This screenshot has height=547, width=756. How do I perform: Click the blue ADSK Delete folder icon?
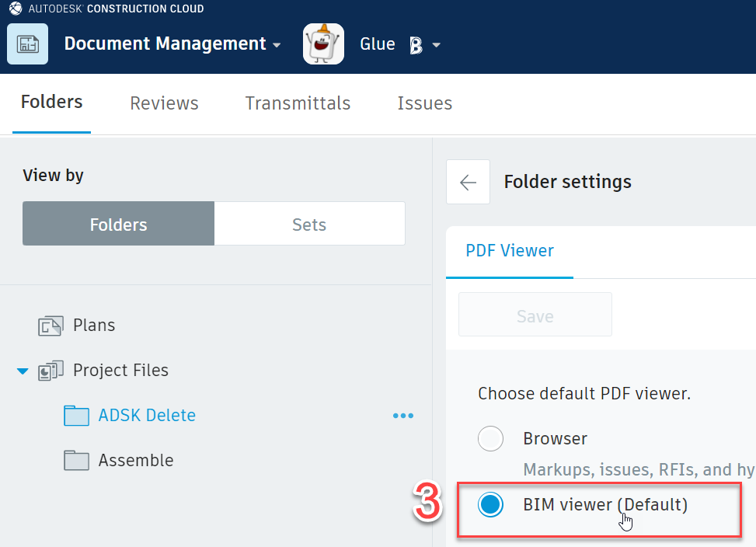[77, 416]
